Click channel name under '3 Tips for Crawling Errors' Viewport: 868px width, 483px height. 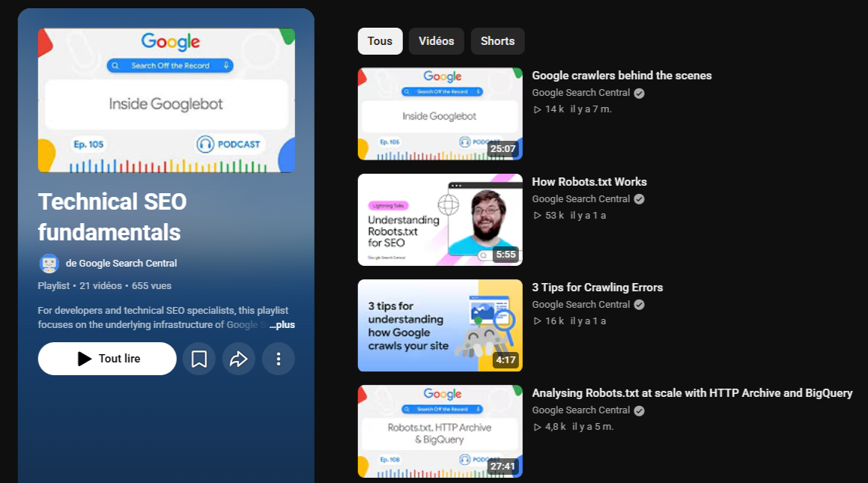580,305
